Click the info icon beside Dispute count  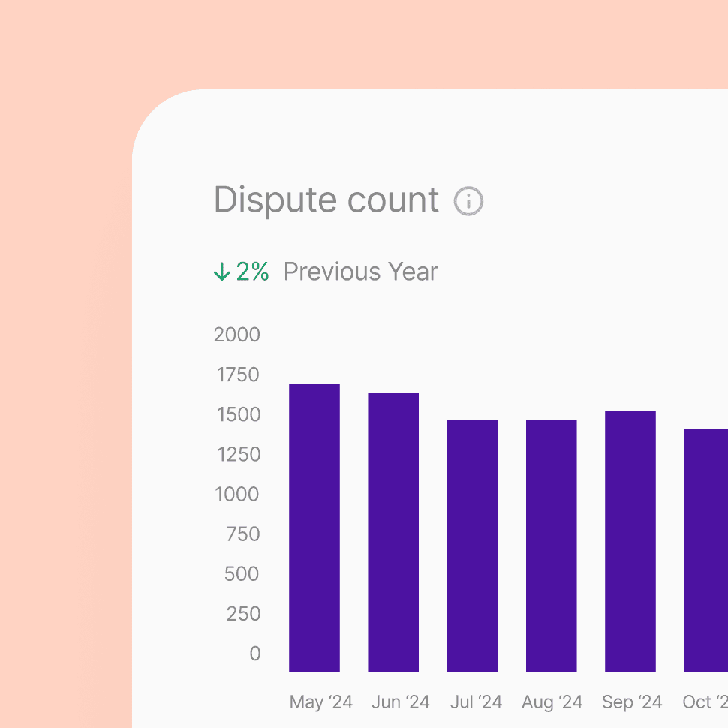[x=468, y=201]
